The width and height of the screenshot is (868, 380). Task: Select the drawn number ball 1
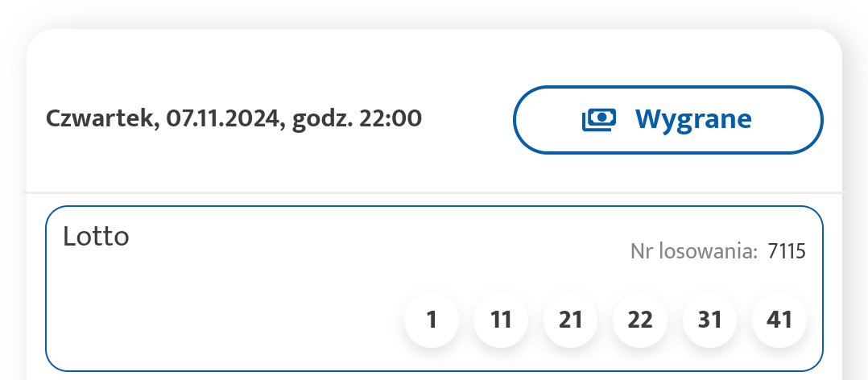pos(432,320)
